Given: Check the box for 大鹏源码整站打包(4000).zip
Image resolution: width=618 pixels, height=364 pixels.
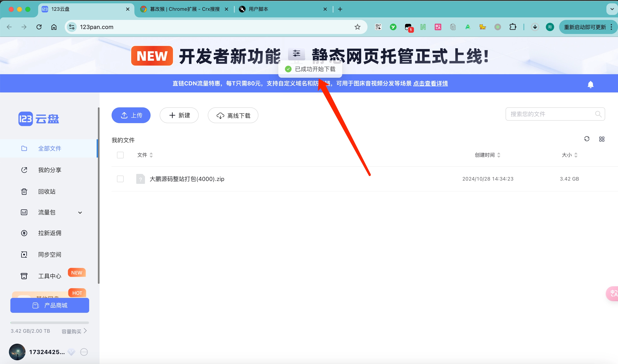Looking at the screenshot, I should tap(120, 179).
